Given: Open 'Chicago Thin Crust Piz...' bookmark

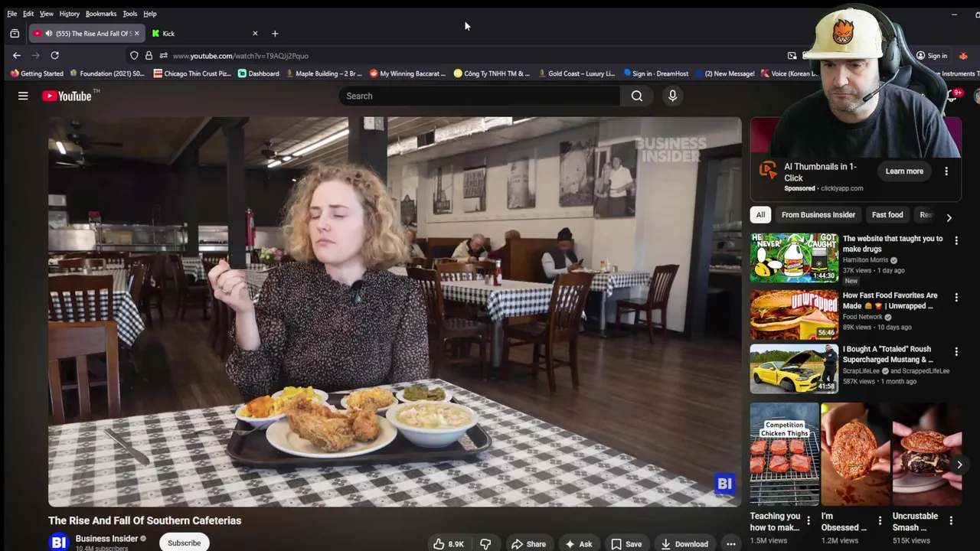Looking at the screenshot, I should (x=192, y=73).
